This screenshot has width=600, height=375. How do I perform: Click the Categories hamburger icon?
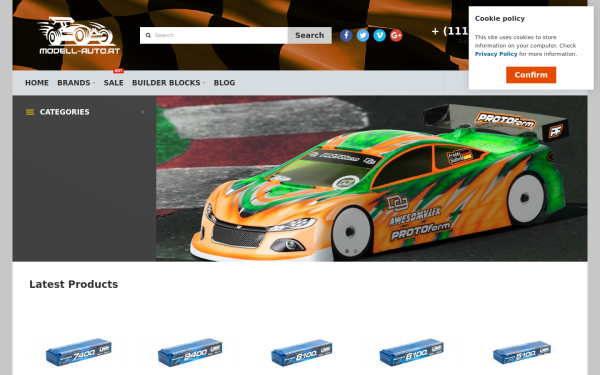pyautogui.click(x=30, y=112)
